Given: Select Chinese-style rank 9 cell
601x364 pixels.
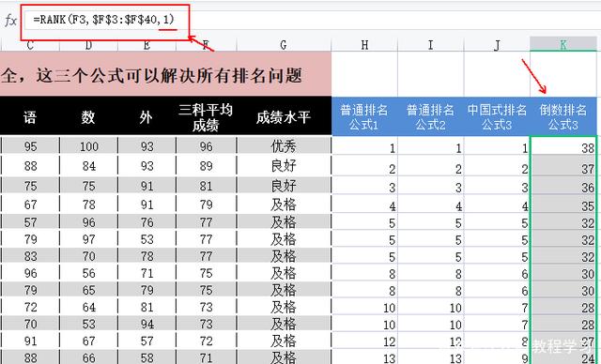Looking at the screenshot, I should [x=497, y=357].
